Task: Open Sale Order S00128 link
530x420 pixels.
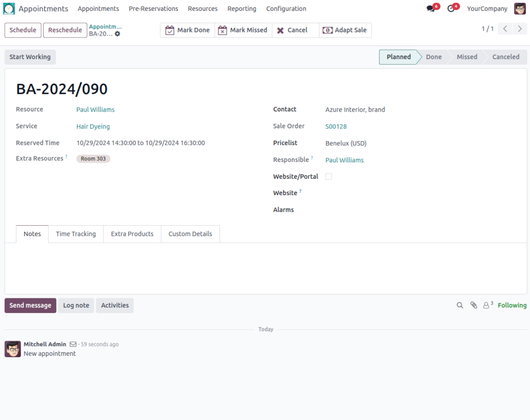Action: tap(336, 127)
